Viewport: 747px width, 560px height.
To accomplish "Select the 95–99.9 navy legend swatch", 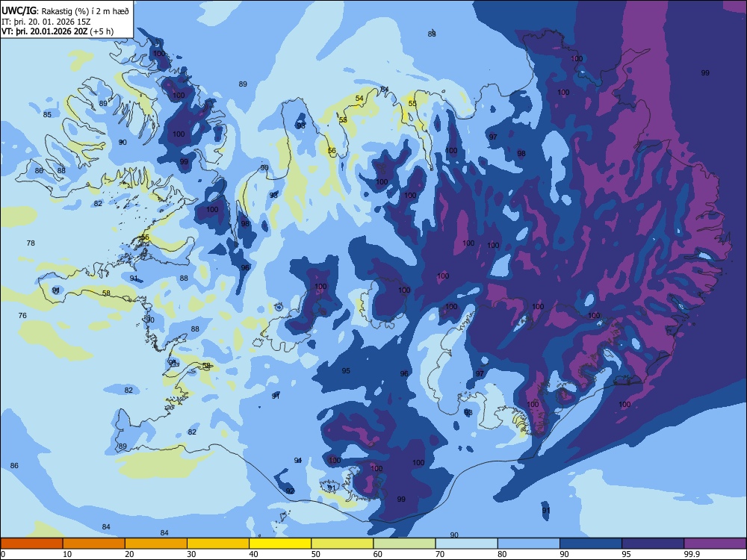I will pos(653,544).
